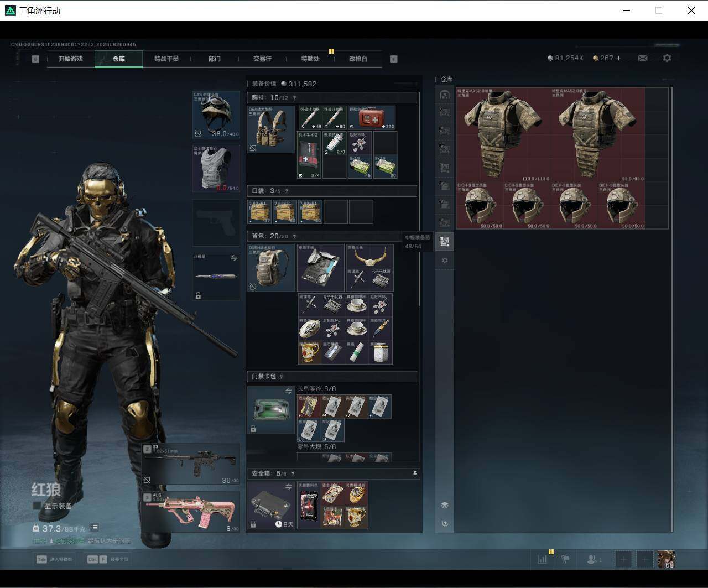Select the DASH战术背包 backpack

pos(271,268)
